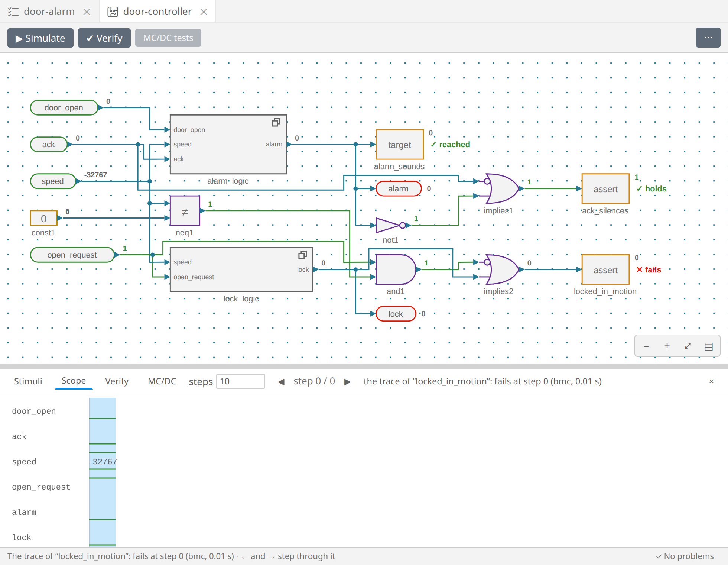The width and height of the screenshot is (728, 565).
Task: Focus the steps input field
Action: pos(240,381)
